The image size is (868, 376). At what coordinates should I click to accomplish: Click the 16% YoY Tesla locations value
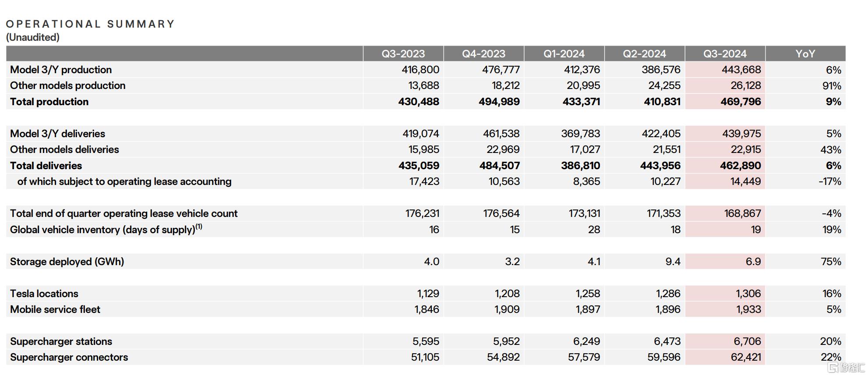(832, 294)
